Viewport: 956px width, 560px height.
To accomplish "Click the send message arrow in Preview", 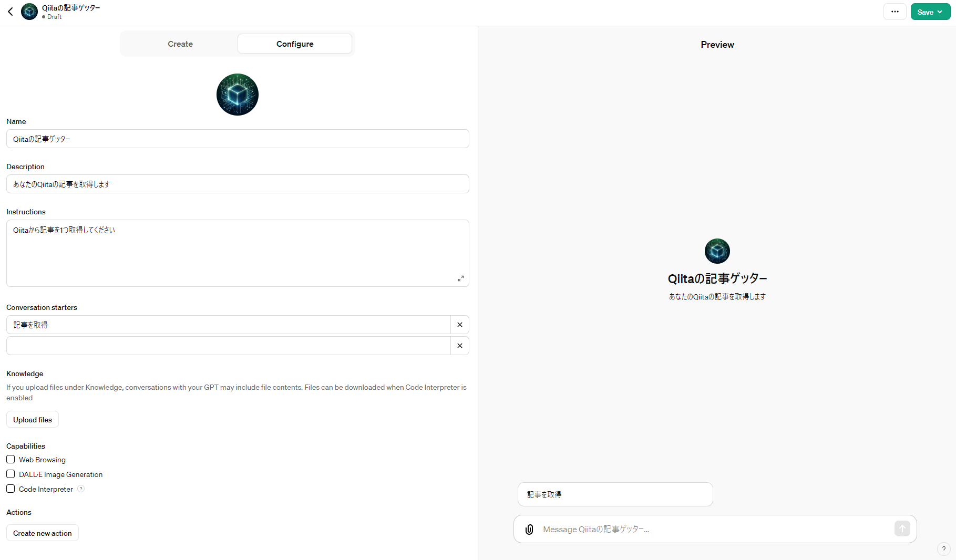I will pyautogui.click(x=902, y=529).
